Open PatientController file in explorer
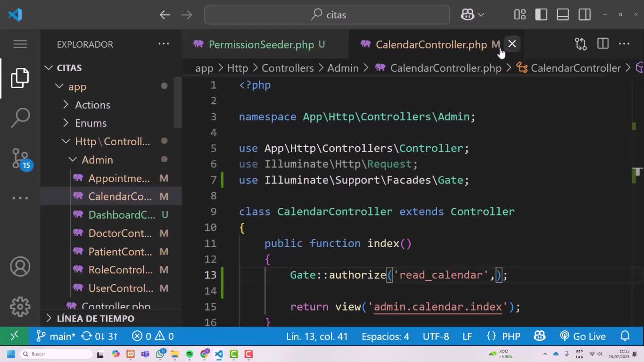644x362 pixels. coord(111,252)
